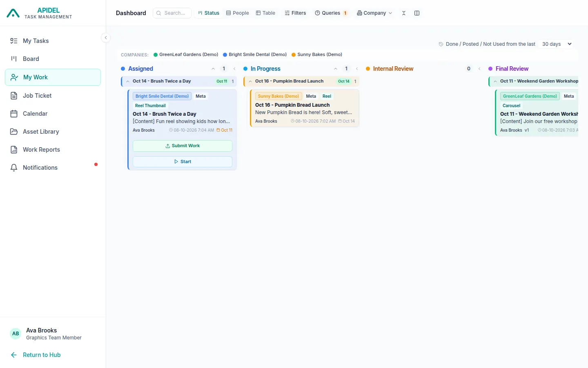Collapse the Oct 16 - Pumpkin Bread Launch group

coord(250,81)
